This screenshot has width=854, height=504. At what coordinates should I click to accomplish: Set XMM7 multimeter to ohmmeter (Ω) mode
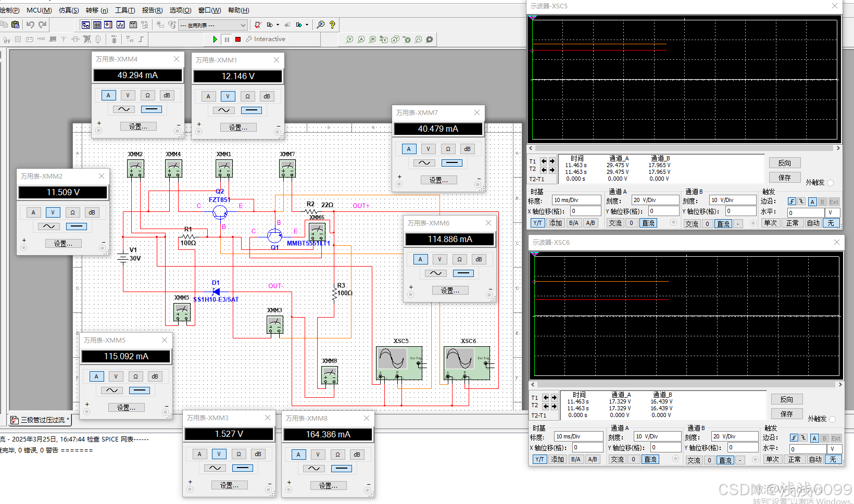tap(448, 149)
